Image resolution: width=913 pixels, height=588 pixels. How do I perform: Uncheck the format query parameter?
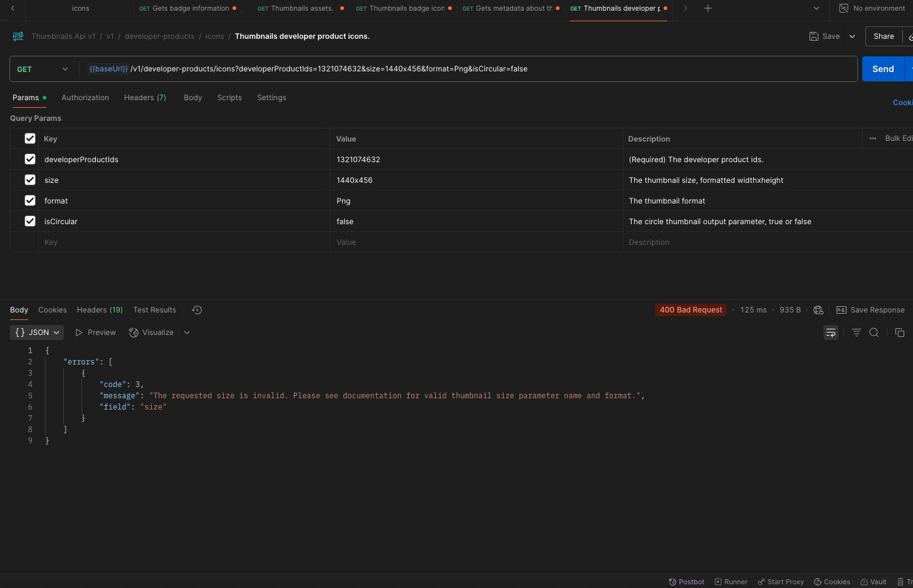[29, 200]
